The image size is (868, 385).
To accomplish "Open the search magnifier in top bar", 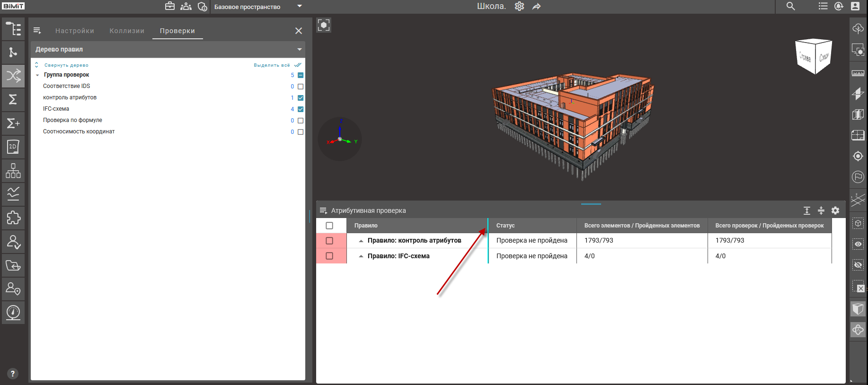I will (790, 6).
